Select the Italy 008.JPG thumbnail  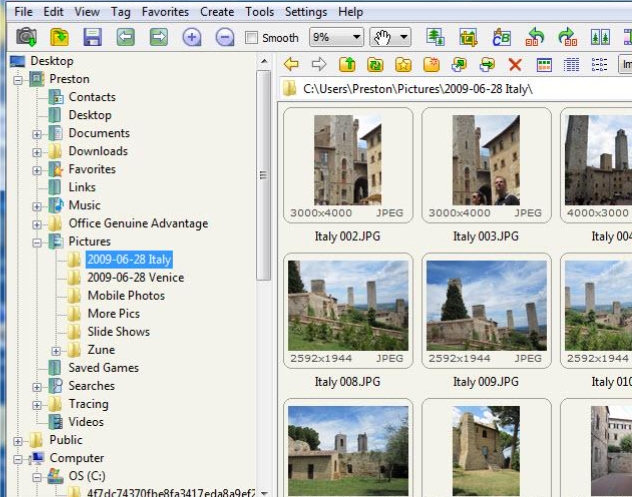[348, 310]
